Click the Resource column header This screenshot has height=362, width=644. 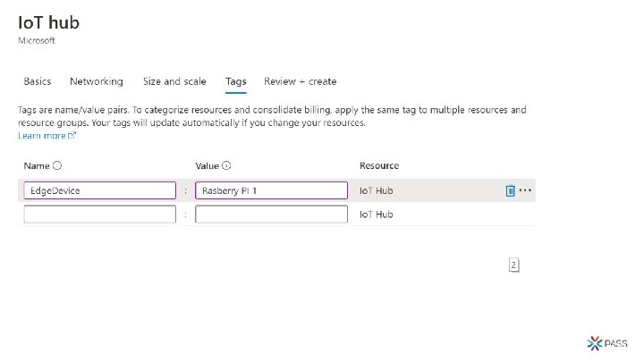[x=379, y=166]
